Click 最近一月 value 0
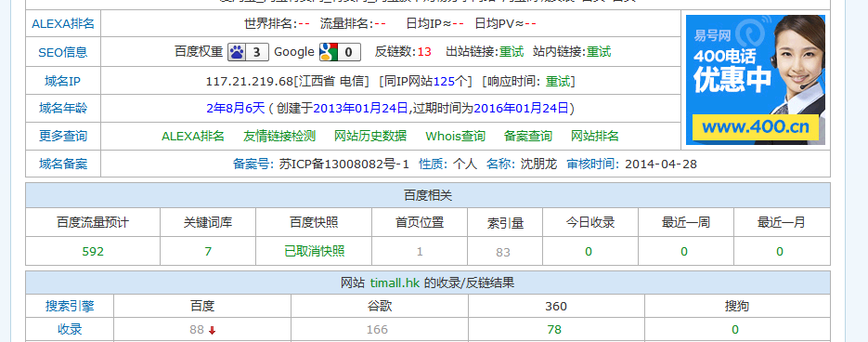Screen dimensions: 868x342 click(780, 252)
